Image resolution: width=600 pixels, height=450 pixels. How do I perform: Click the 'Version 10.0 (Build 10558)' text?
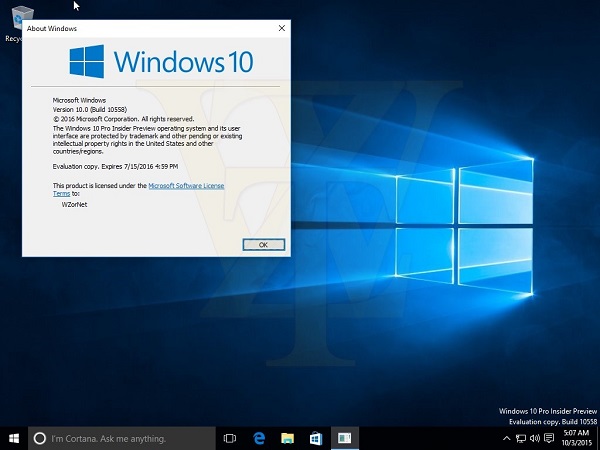(x=90, y=110)
